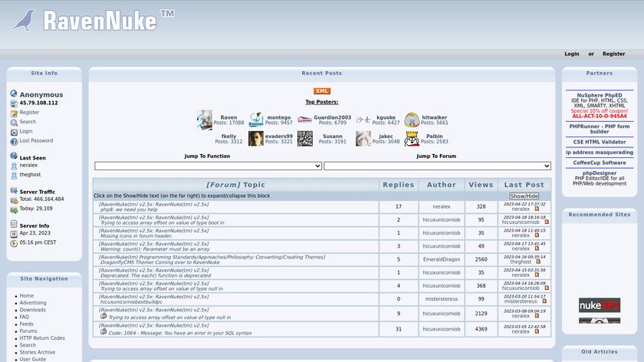Click hitwalker's avatar image

412,120
